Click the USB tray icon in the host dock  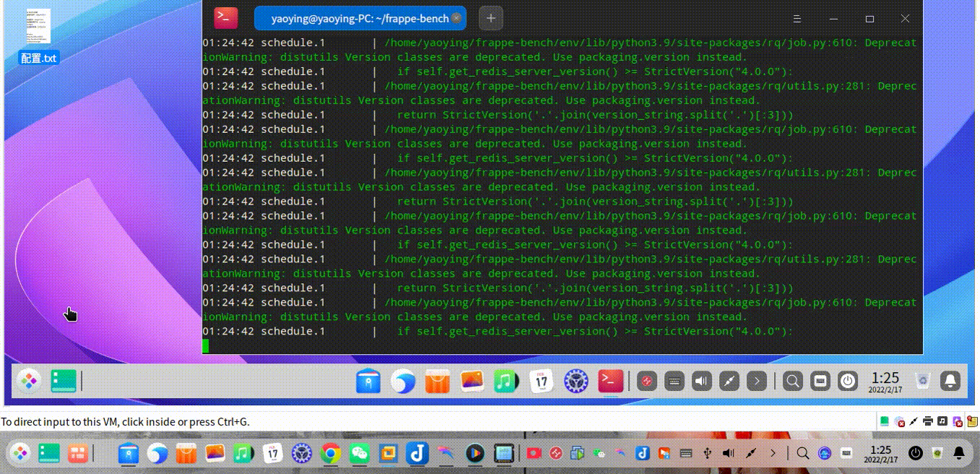click(x=707, y=453)
